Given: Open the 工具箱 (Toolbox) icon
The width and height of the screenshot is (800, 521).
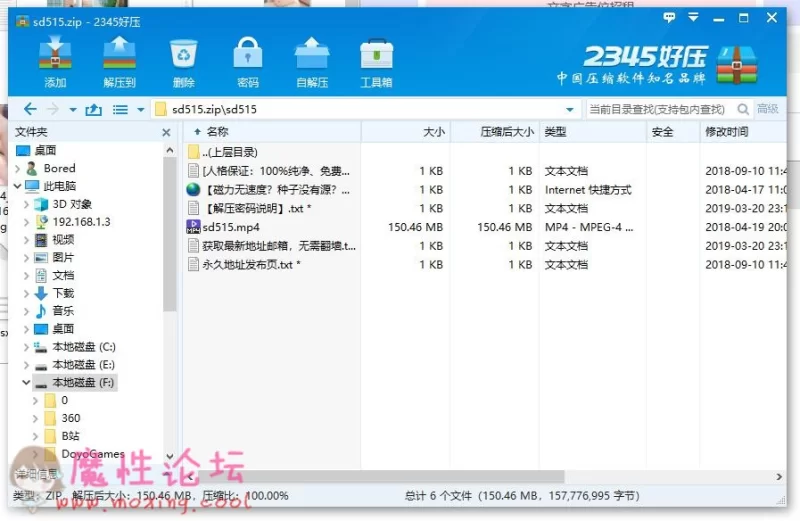Looking at the screenshot, I should 377,62.
